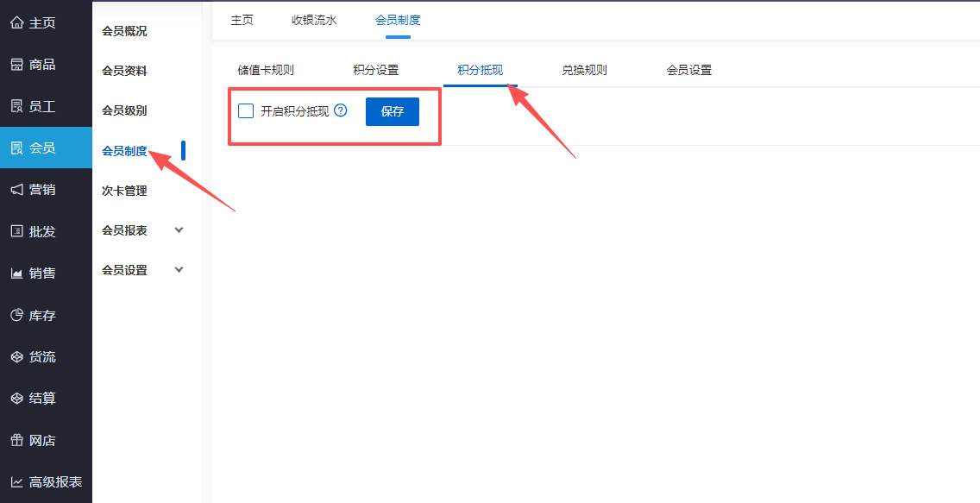Click the 营销 megaphone icon
Viewport: 980px width, 503px height.
pos(16,190)
